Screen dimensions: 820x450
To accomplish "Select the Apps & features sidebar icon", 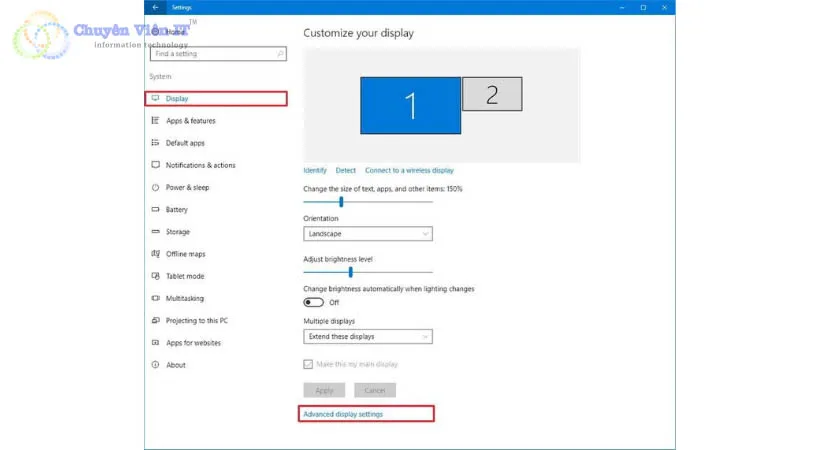I will pyautogui.click(x=155, y=121).
